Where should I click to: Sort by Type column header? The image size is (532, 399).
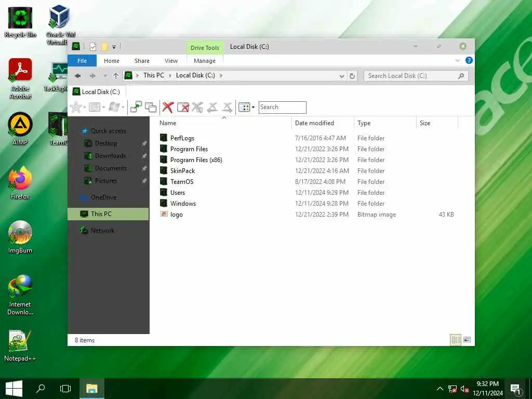[385, 123]
